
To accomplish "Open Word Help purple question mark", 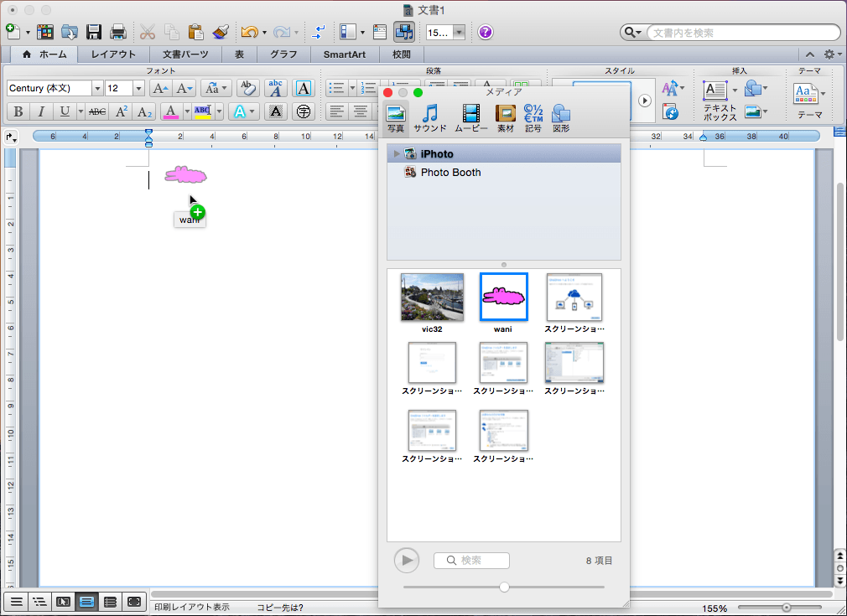I will (485, 33).
